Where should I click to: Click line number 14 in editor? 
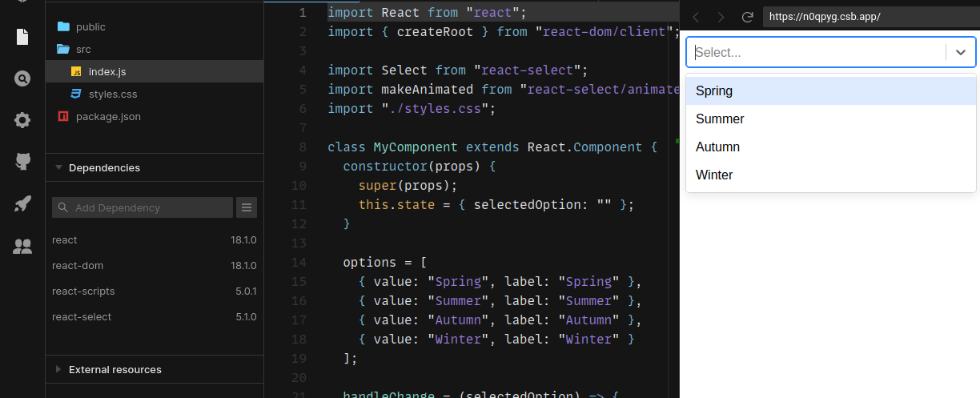(299, 263)
